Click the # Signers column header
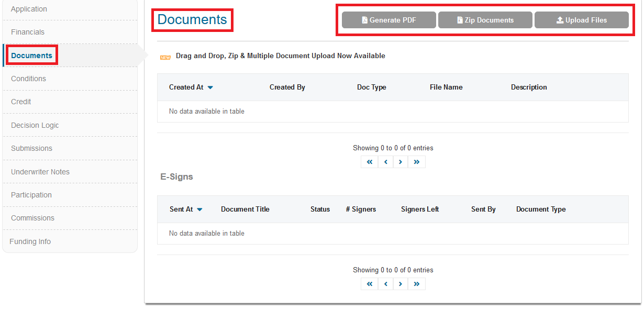Screen dimensions: 644x309 (x=361, y=209)
